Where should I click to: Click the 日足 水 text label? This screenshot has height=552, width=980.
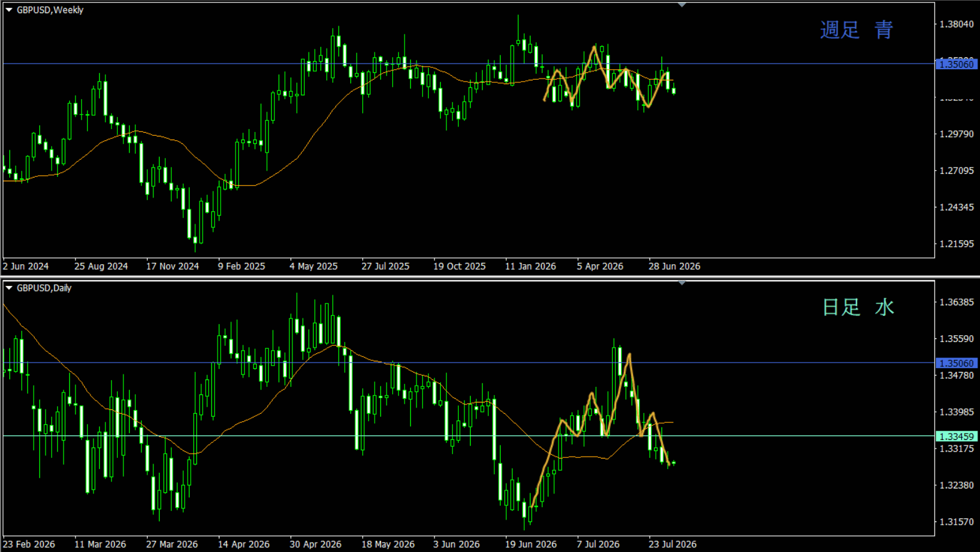858,307
